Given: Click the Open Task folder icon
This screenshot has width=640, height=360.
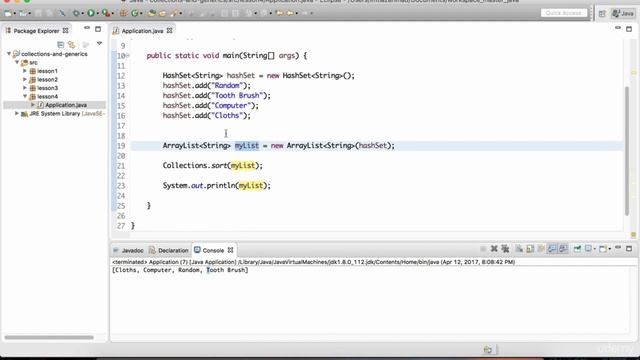Looking at the screenshot, I should pos(162,13).
